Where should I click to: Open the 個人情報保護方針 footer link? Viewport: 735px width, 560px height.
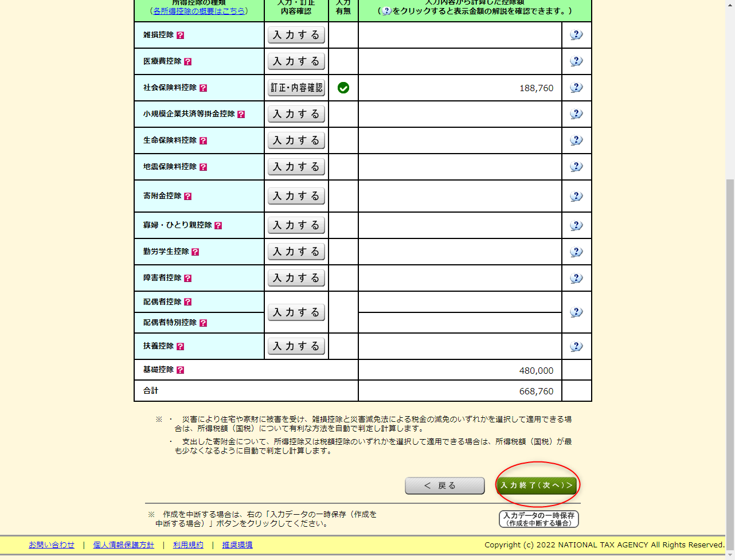(124, 545)
